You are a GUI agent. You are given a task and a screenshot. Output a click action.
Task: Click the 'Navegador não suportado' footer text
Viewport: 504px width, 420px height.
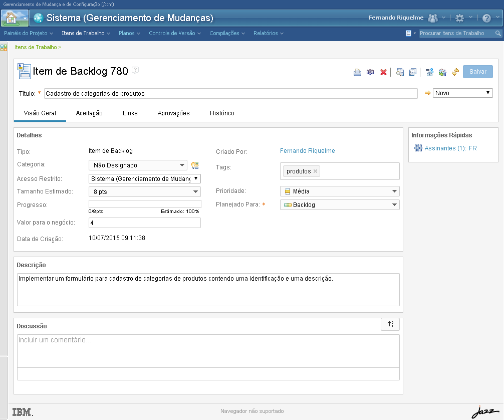252,411
